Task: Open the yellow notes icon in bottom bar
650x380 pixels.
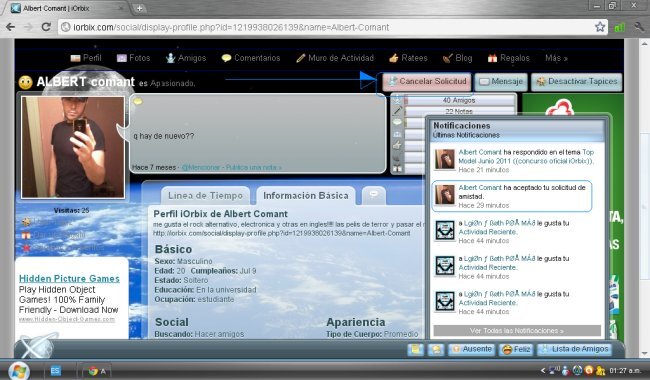Action: point(415,349)
